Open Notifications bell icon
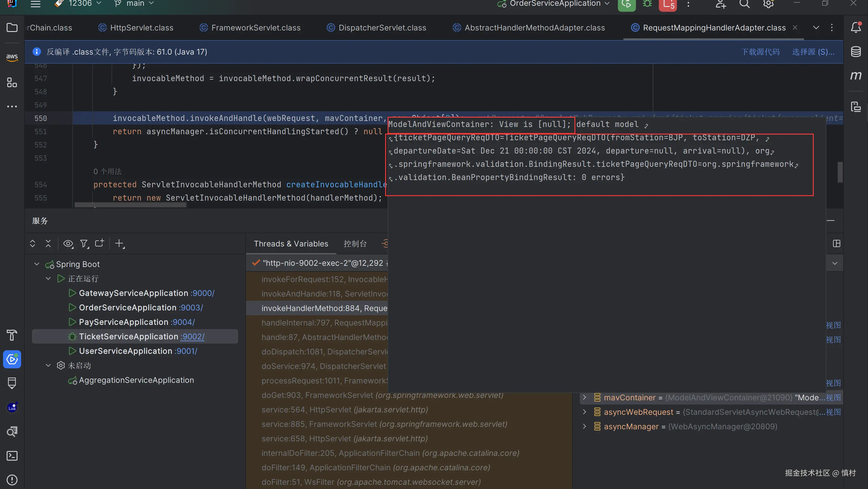 click(x=856, y=27)
